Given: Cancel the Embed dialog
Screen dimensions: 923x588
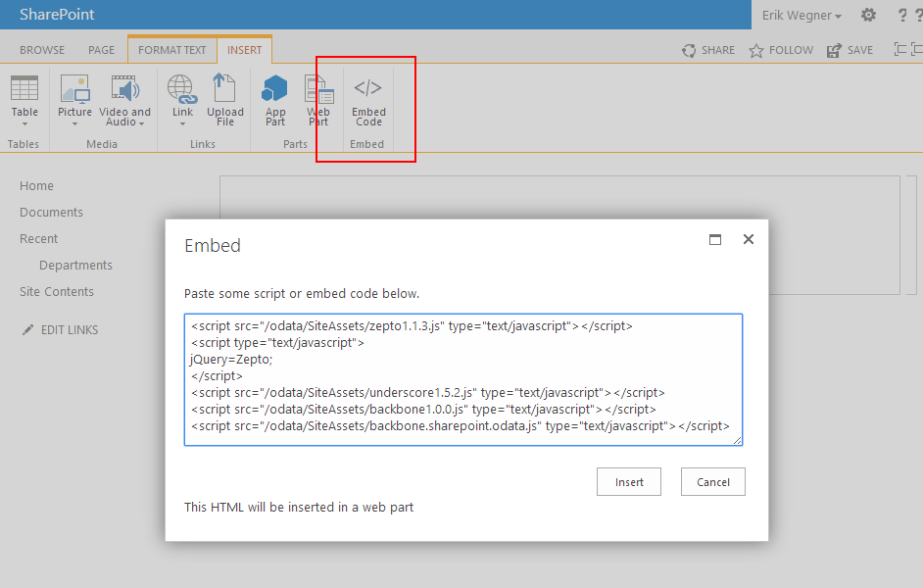Looking at the screenshot, I should click(712, 481).
